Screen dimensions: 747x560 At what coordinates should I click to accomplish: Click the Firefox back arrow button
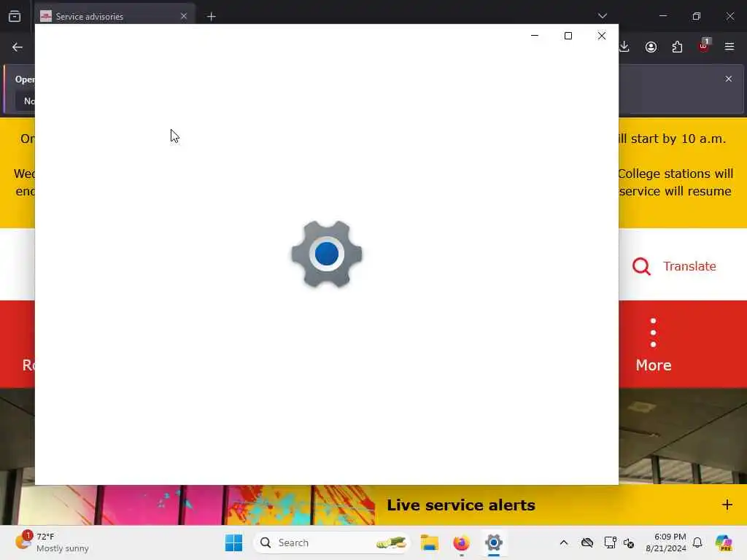pyautogui.click(x=18, y=47)
